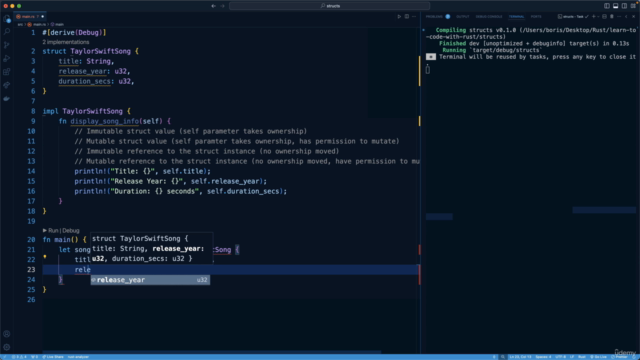Click the Run code lens above main

tap(53, 231)
